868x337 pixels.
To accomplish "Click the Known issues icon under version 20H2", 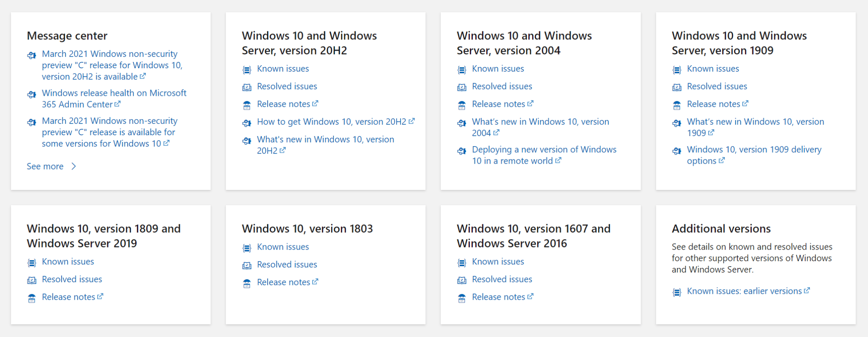I will [x=247, y=70].
